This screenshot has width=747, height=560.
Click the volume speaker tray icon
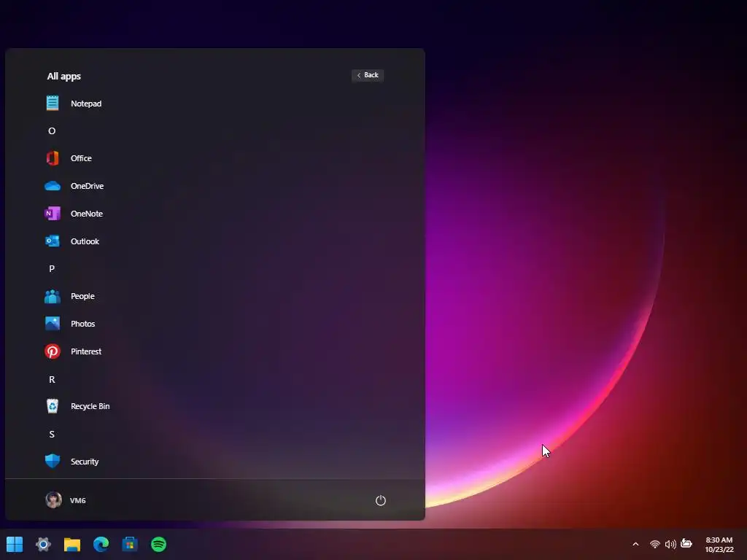(x=670, y=544)
